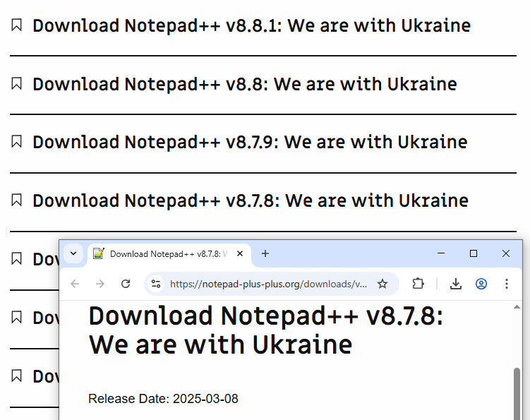Click bookmark icon beside v8.7.8 entry
530x420 pixels.
tap(16, 200)
